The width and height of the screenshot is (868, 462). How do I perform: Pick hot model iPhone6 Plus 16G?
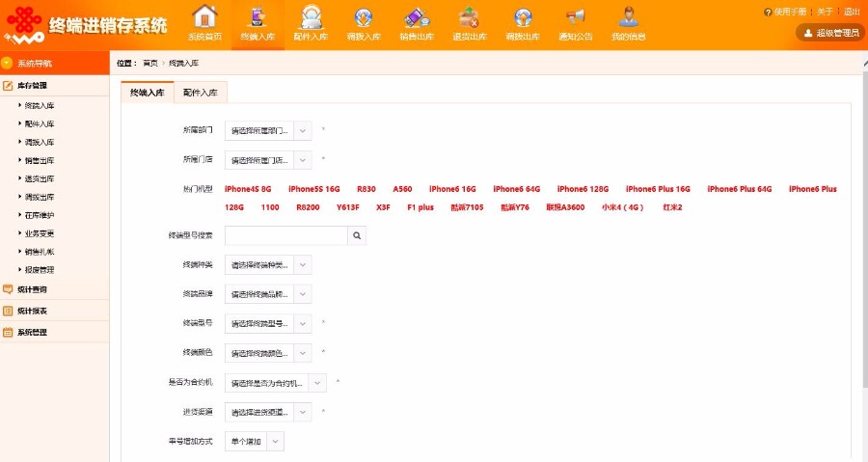pos(658,189)
